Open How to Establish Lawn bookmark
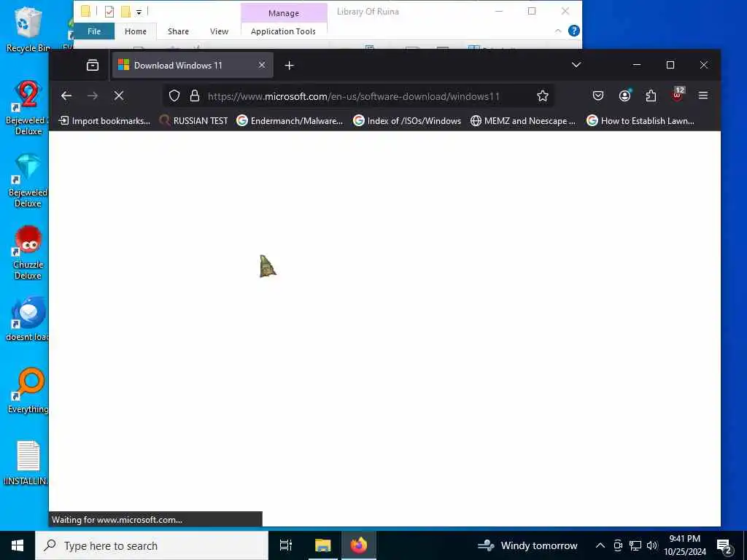 point(640,121)
